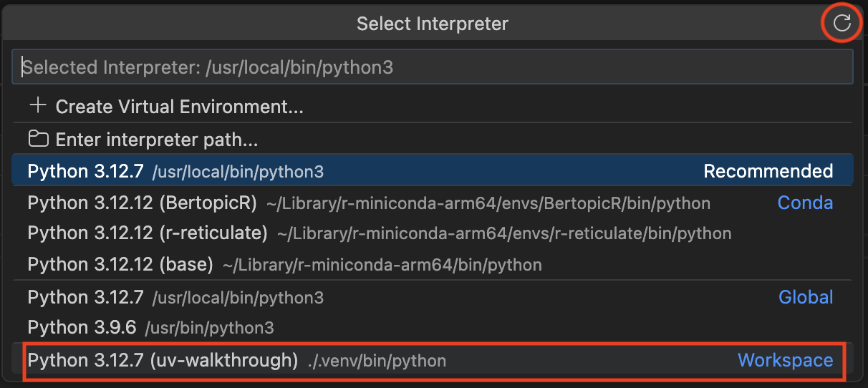
Task: Click the /usr/bin/python3 path text
Action: (209, 329)
